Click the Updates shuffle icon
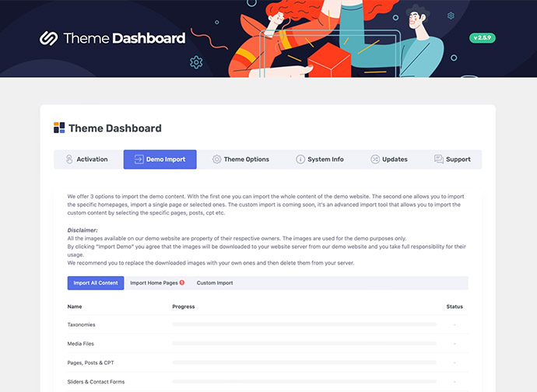Viewport: 537px width, 392px height. pyautogui.click(x=375, y=159)
